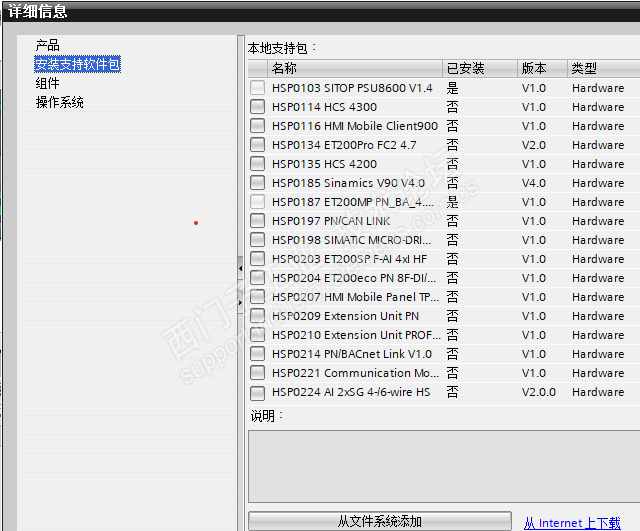Image resolution: width=640 pixels, height=531 pixels.
Task: Sort by the 类型 column header
Action: tap(604, 68)
